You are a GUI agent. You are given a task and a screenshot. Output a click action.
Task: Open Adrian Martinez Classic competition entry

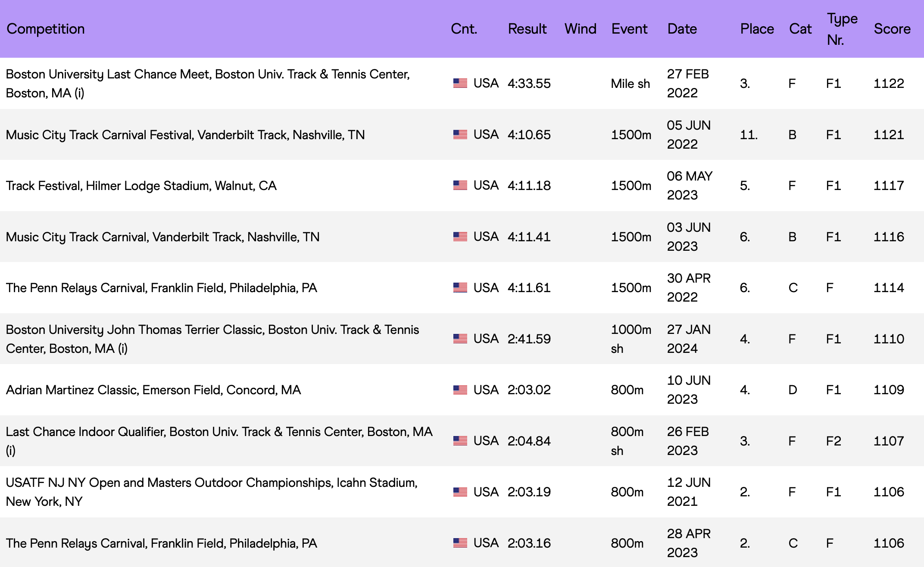pyautogui.click(x=153, y=390)
